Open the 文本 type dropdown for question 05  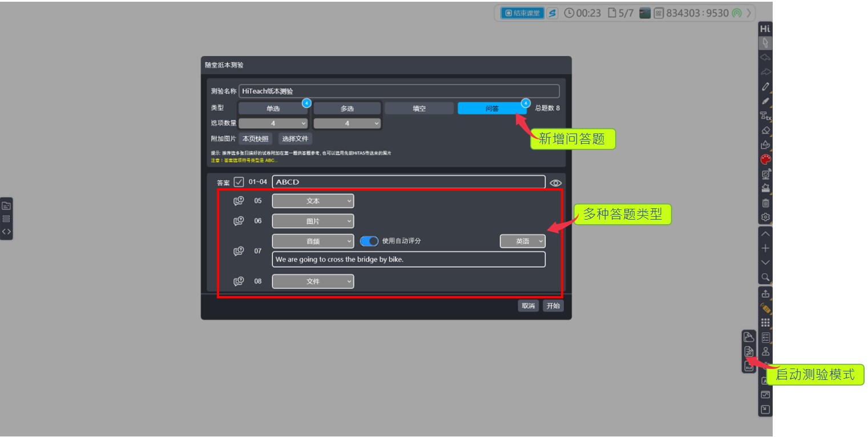313,200
